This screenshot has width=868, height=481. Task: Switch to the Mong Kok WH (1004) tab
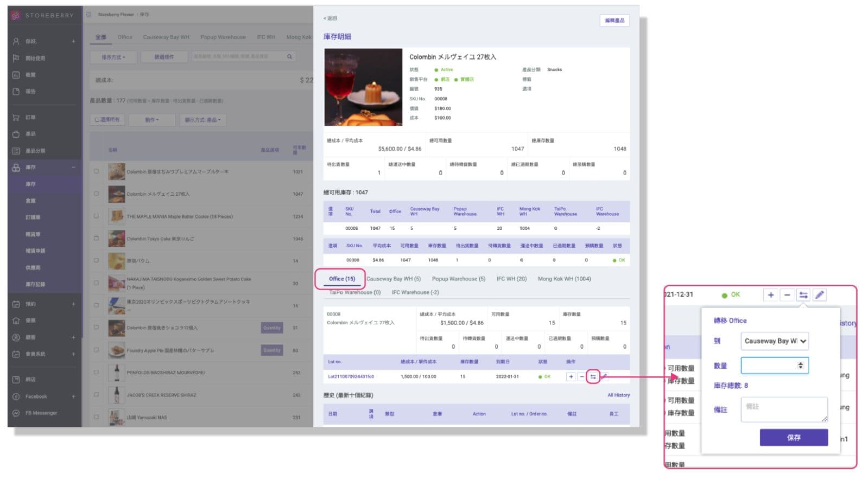point(564,279)
